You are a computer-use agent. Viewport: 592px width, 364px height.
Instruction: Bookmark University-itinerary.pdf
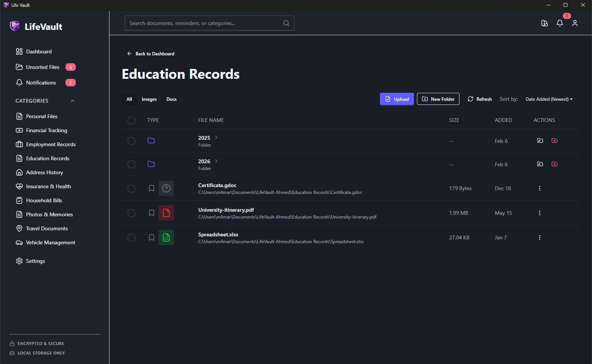[151, 213]
